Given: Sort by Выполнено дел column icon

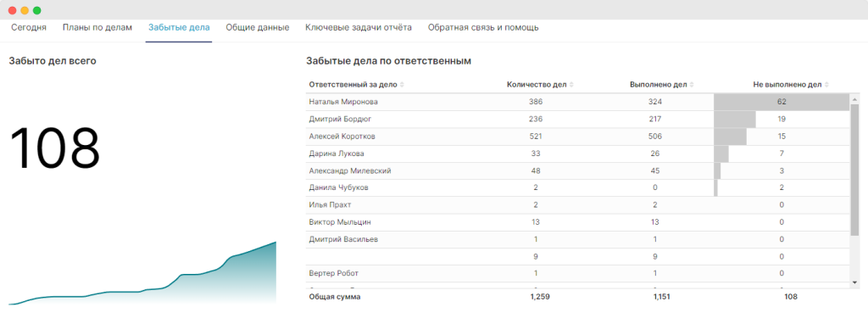Looking at the screenshot, I should pos(692,85).
